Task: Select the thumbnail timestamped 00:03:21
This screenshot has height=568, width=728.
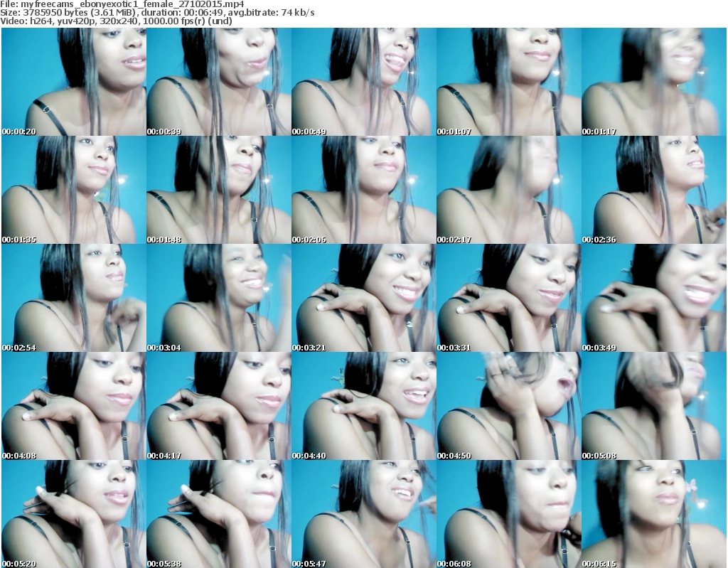Action: [363, 298]
